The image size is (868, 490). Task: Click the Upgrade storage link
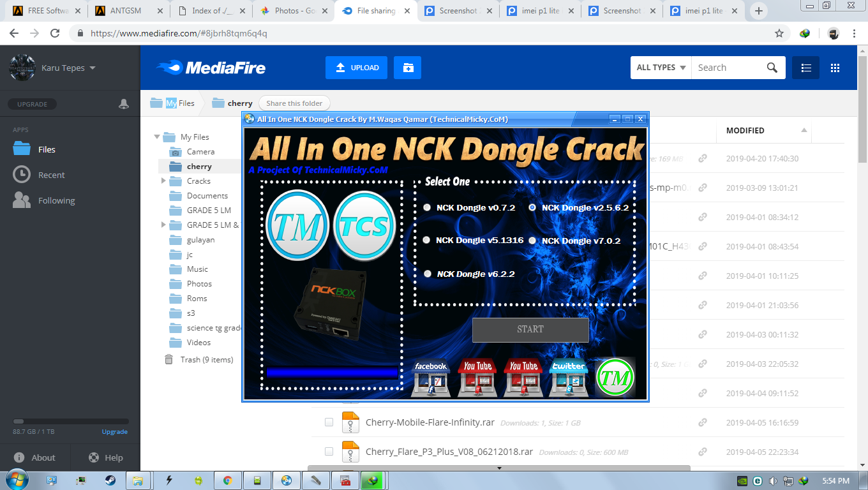coord(115,432)
